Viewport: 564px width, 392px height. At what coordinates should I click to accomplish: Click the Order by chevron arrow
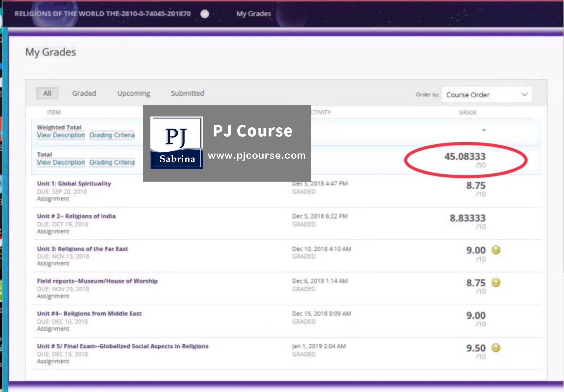pyautogui.click(x=524, y=94)
